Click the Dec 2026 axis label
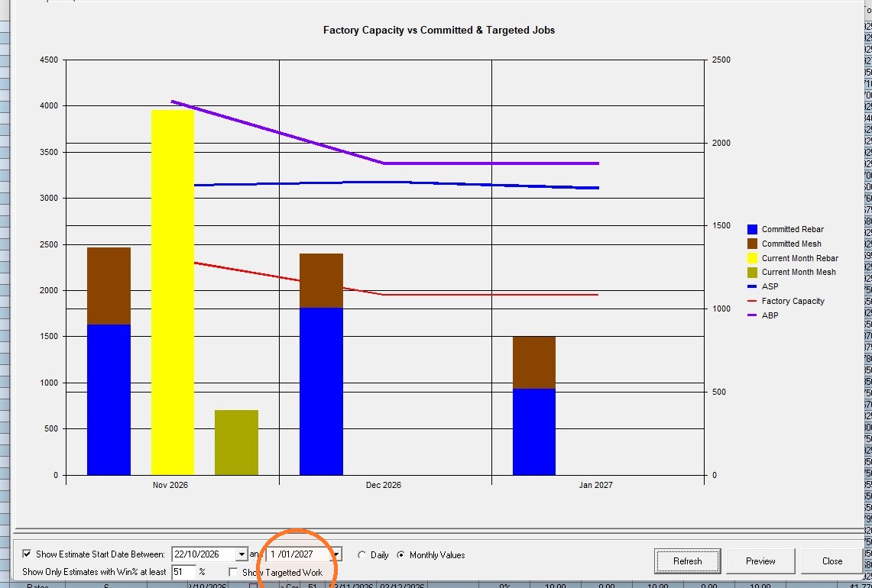This screenshot has height=588, width=872. [383, 485]
